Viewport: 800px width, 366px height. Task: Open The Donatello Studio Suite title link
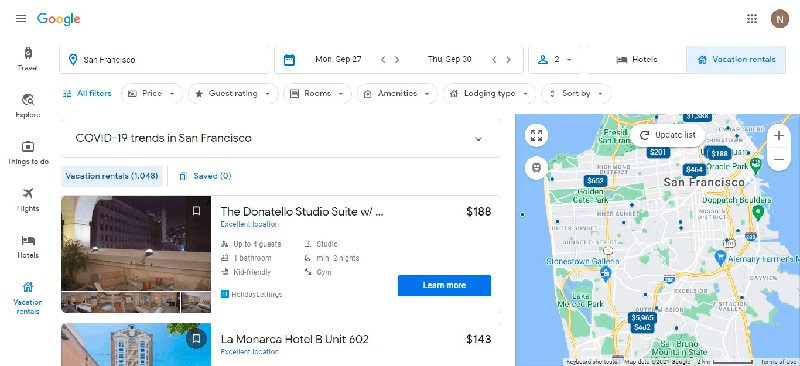[x=302, y=211]
